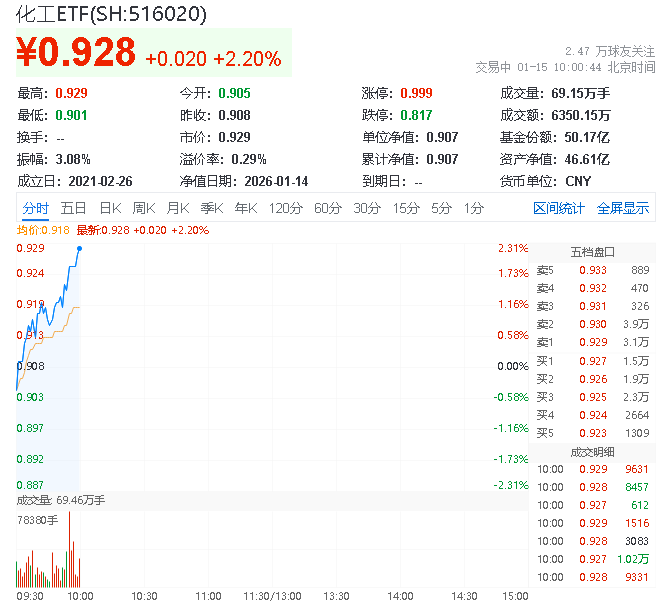The width and height of the screenshot is (656, 615).
Task: Open the 五日 five-day chart tab
Action: [x=73, y=208]
